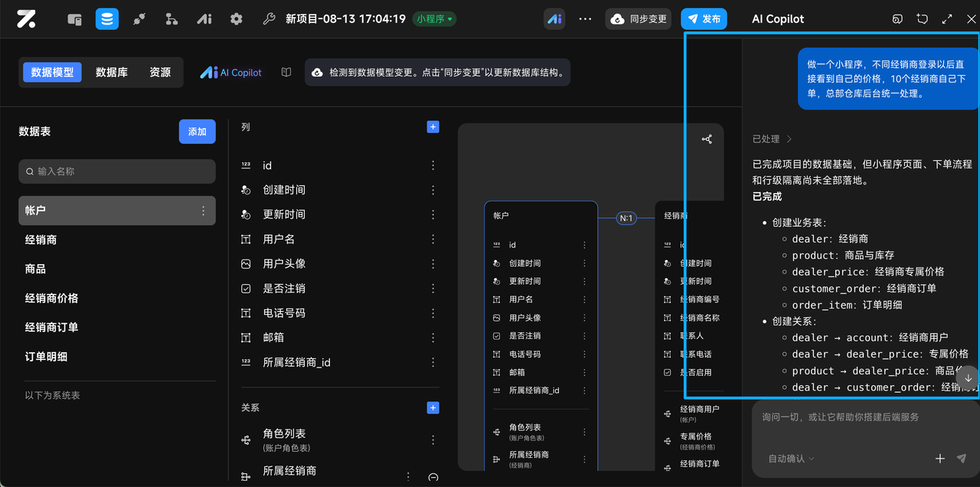Open options for 用户名 in the canvas 帐户 card
Screen dimensions: 980x487
pos(584,299)
